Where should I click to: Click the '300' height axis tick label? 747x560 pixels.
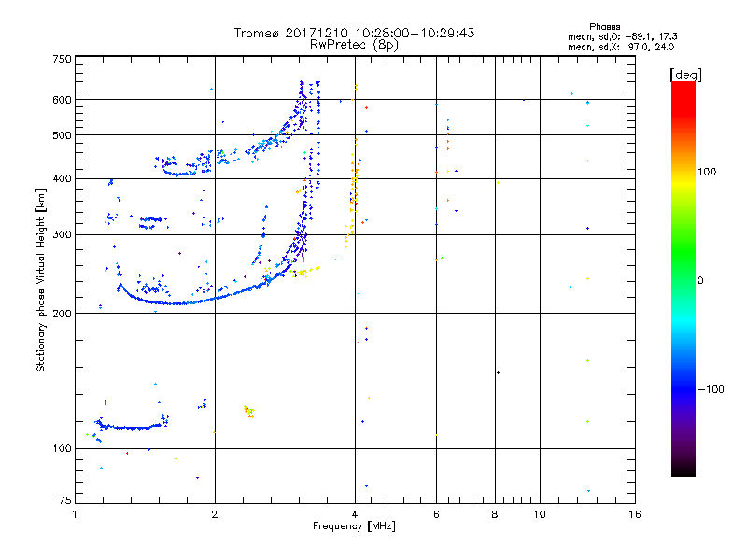62,235
